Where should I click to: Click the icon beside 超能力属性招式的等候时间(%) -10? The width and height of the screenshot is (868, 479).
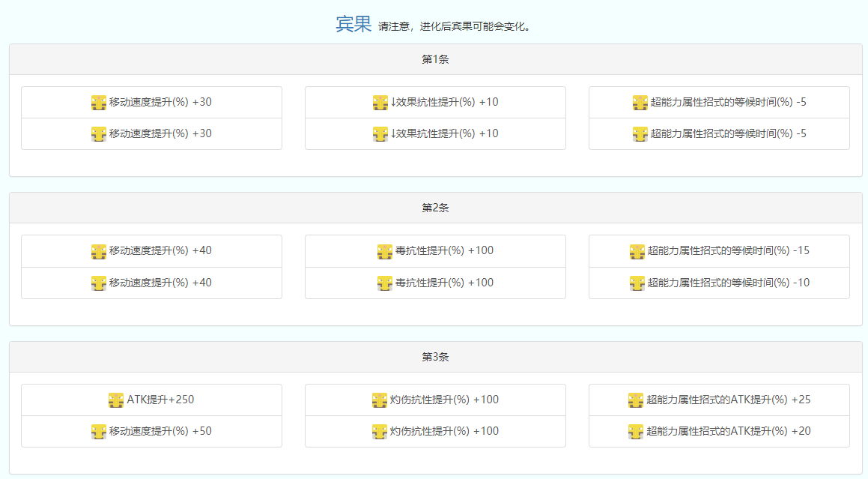pos(637,283)
